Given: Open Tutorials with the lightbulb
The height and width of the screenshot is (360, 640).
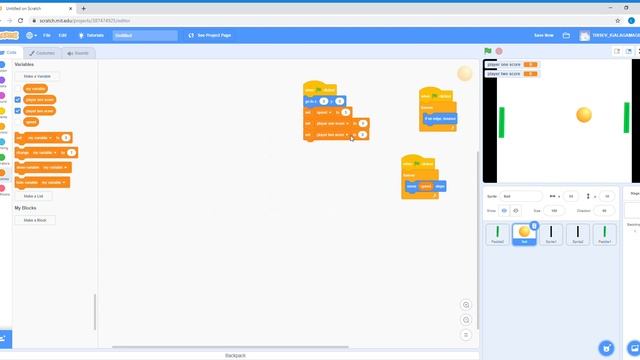Looking at the screenshot, I should tap(91, 36).
